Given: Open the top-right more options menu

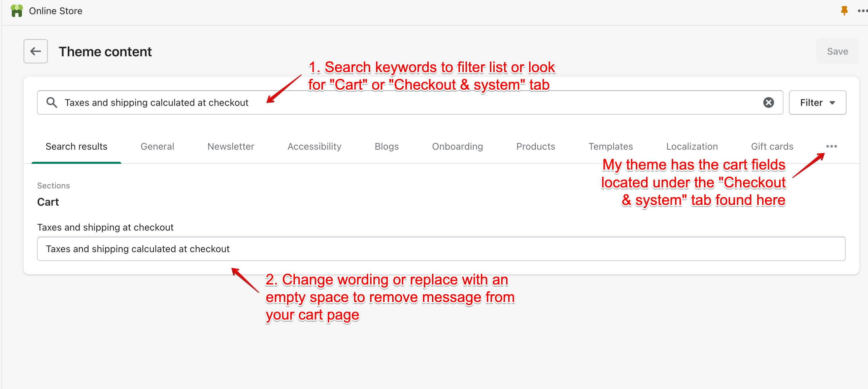Looking at the screenshot, I should [x=862, y=11].
